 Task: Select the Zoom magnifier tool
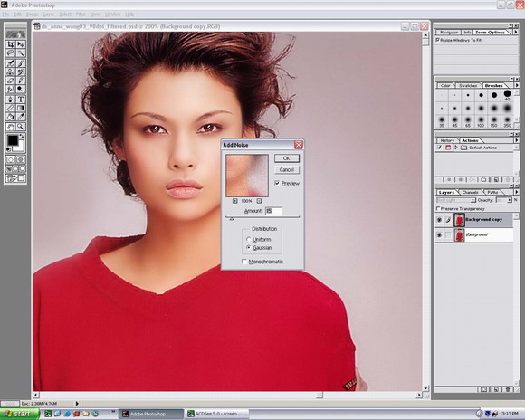21,127
